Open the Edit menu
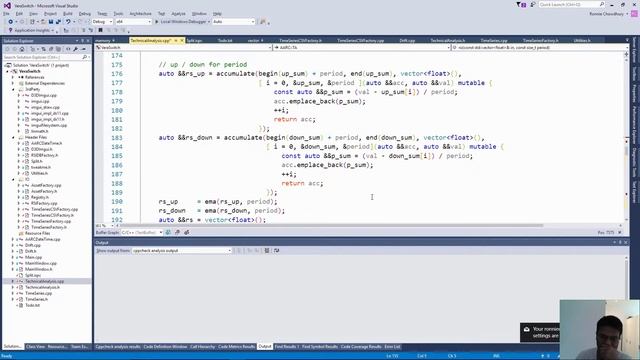 (x=19, y=13)
